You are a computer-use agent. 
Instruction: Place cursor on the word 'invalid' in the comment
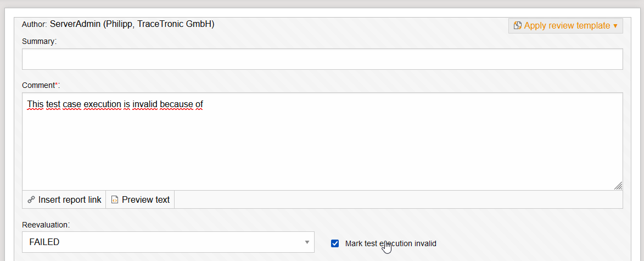pos(144,103)
